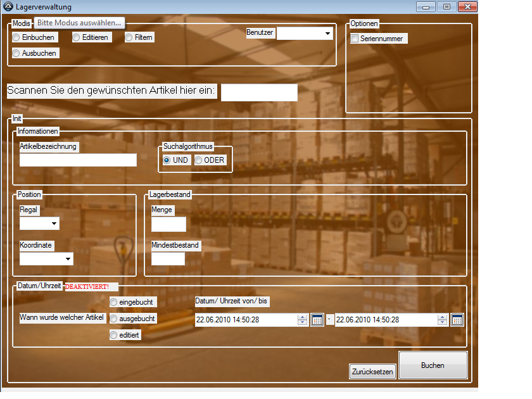Switch mode to Filtern

coord(129,37)
